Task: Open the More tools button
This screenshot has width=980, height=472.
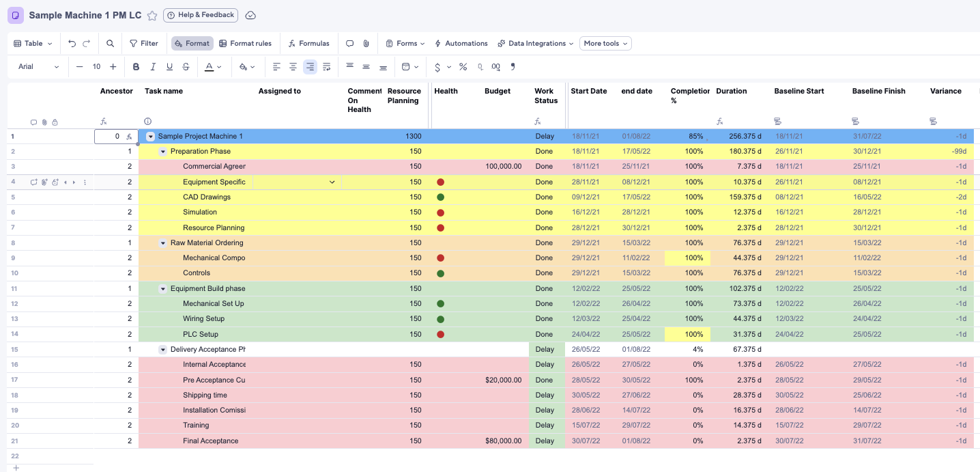Action: (x=605, y=44)
